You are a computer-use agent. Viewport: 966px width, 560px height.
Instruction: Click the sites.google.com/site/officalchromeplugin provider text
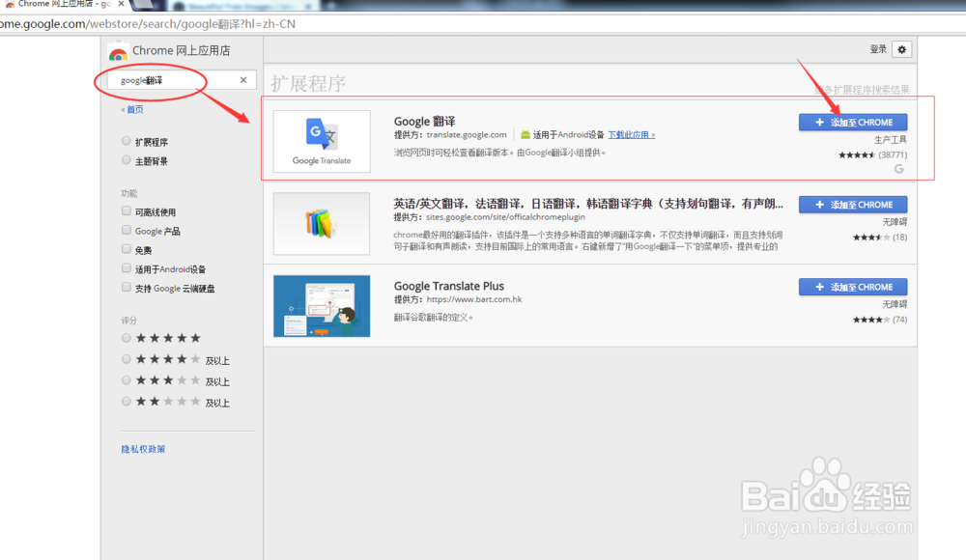tap(505, 217)
